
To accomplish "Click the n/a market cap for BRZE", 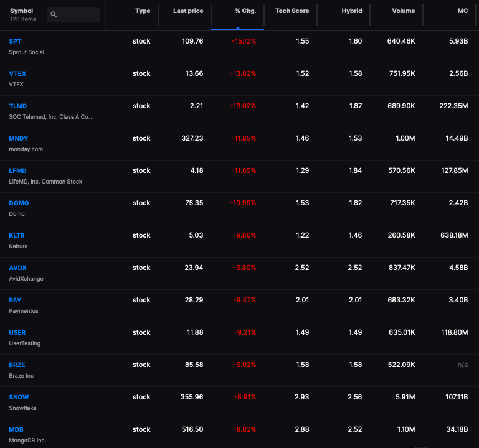I will 463,365.
